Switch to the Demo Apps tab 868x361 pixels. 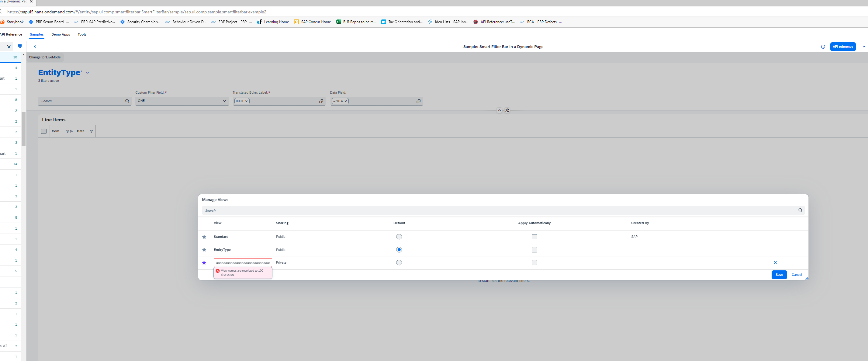[x=61, y=34]
